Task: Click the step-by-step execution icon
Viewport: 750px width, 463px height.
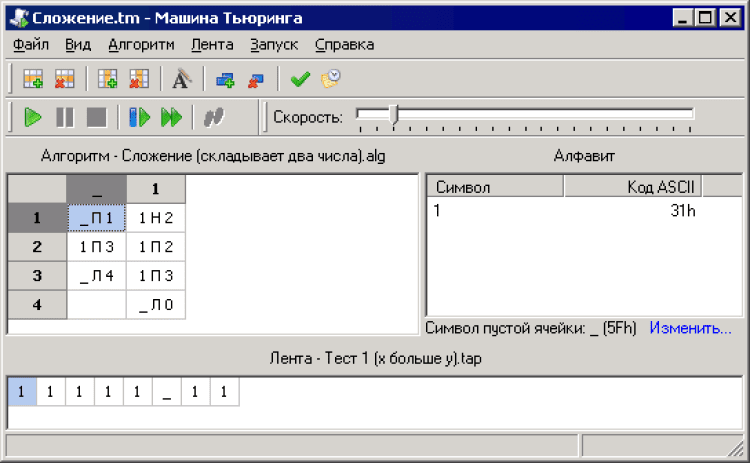Action: 139,117
